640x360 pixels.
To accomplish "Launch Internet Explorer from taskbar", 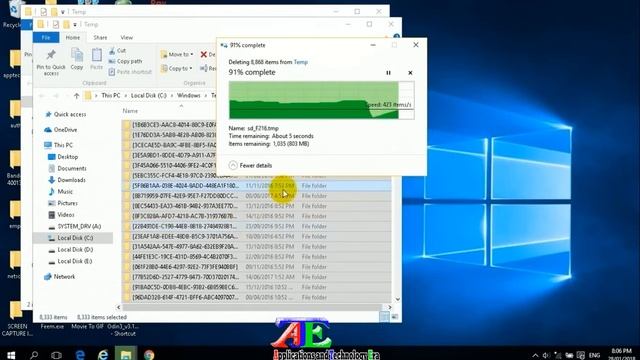I will pyautogui.click(x=103, y=355).
